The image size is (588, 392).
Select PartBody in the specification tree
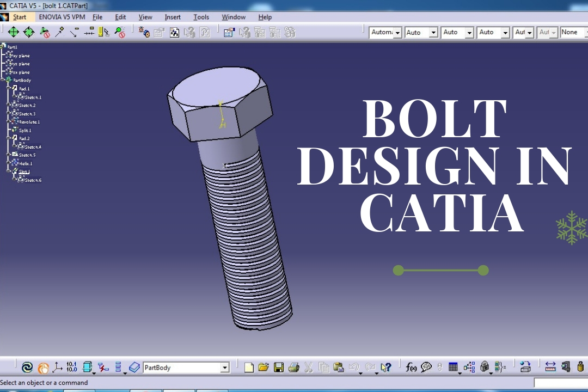22,80
